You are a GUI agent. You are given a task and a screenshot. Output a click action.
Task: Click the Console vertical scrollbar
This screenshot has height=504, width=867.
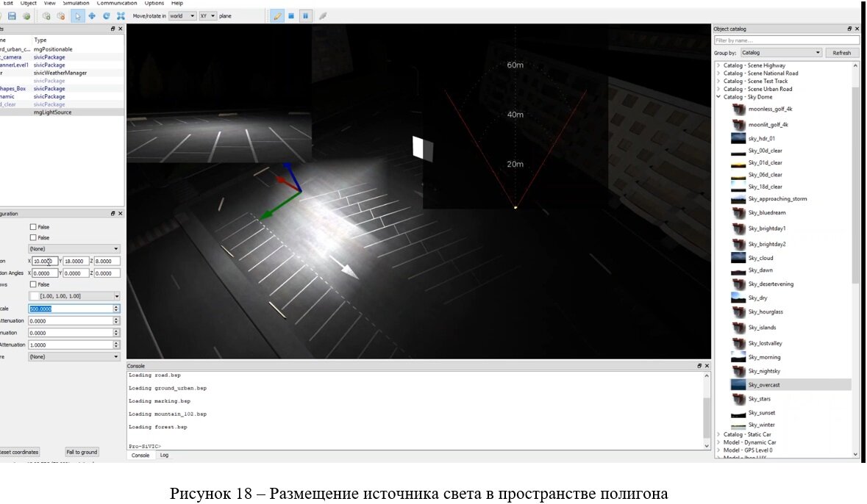click(706, 410)
